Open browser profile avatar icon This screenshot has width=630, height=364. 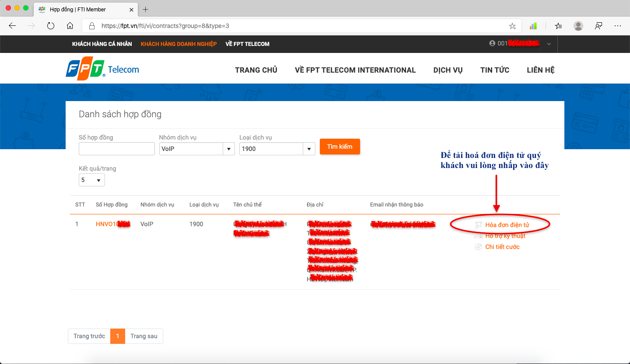(x=578, y=26)
